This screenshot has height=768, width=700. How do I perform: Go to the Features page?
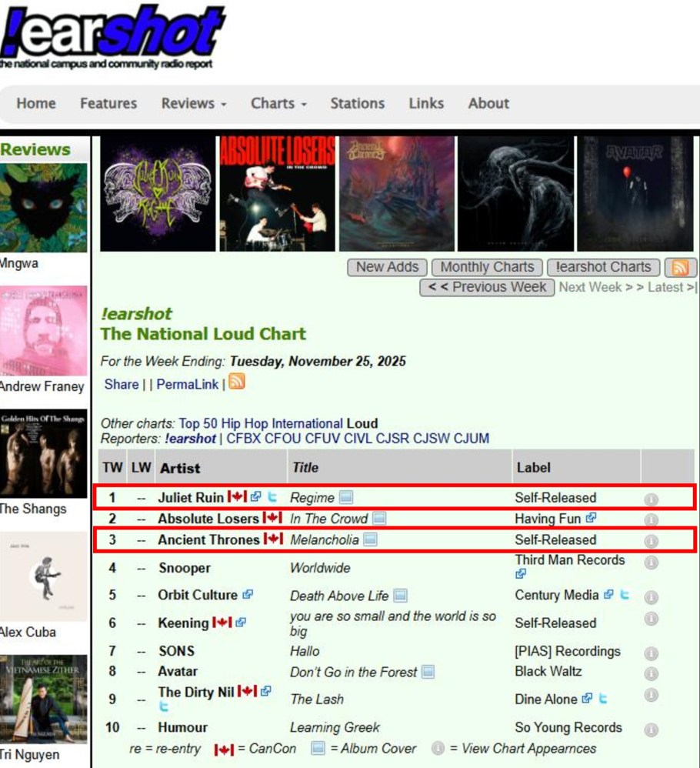click(x=108, y=103)
